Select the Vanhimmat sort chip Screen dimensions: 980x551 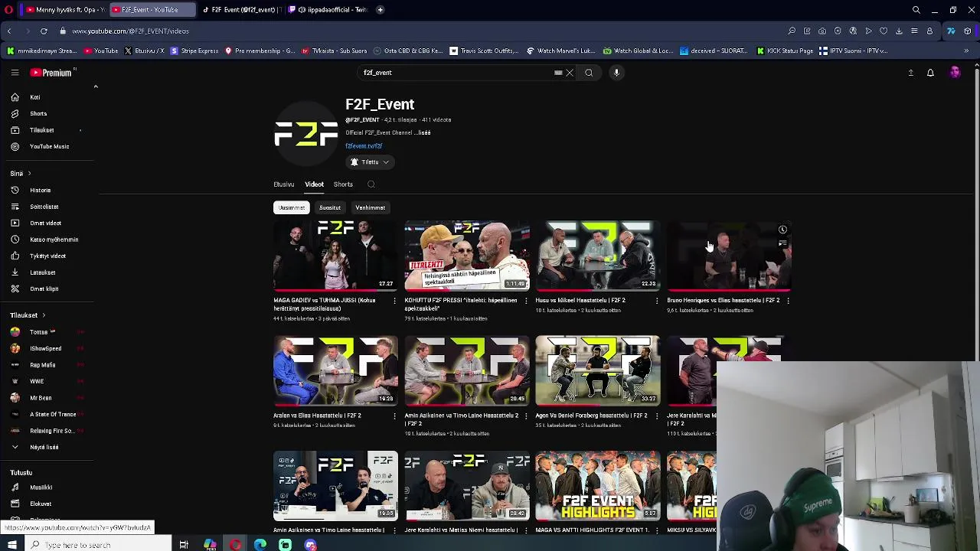pos(370,207)
